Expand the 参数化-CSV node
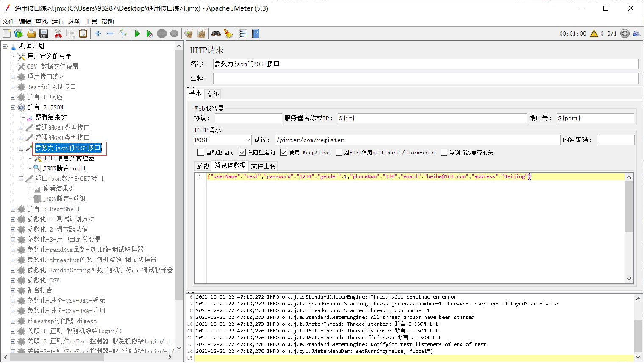The image size is (644, 363). 13,280
